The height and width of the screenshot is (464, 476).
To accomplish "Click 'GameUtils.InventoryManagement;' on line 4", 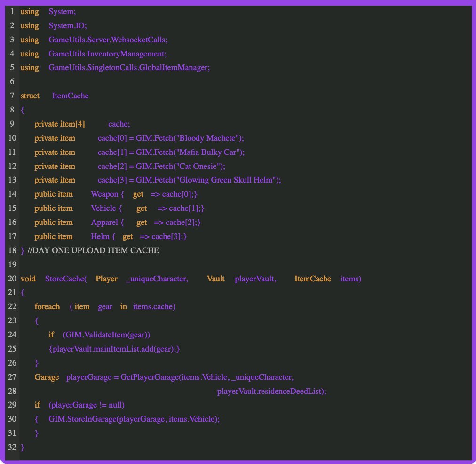I will tap(107, 54).
